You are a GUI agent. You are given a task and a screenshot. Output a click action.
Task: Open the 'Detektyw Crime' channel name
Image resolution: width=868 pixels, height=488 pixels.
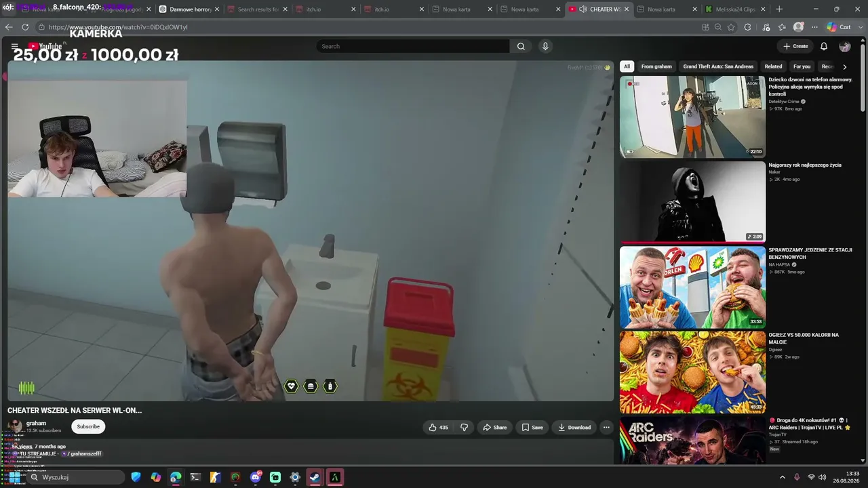[x=784, y=102]
